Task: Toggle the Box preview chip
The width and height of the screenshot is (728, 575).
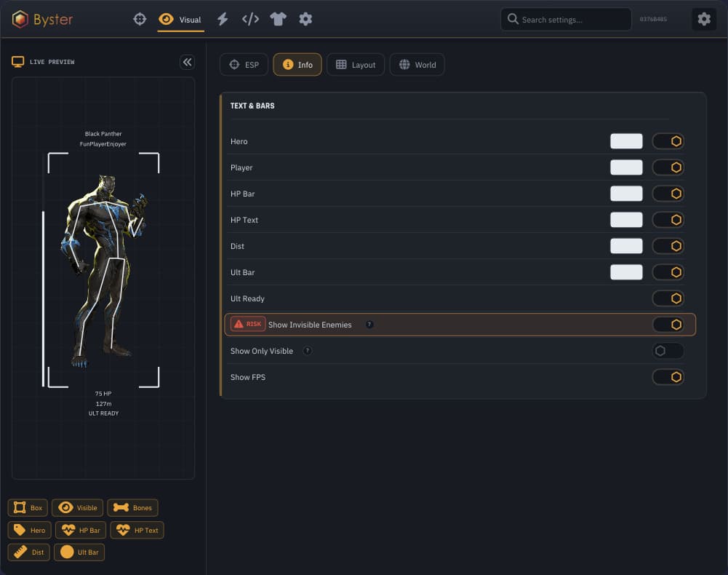Action: pos(28,507)
